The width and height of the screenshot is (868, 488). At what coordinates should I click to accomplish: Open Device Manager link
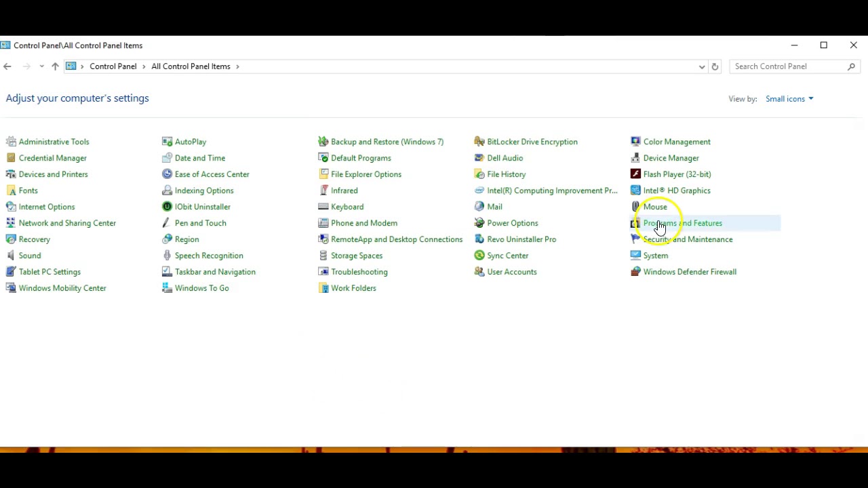pyautogui.click(x=671, y=158)
